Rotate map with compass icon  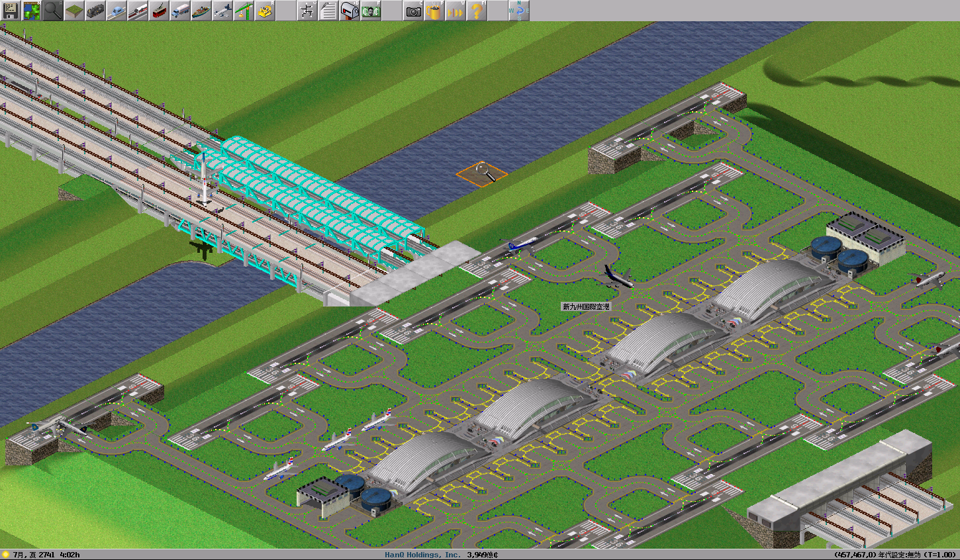point(519,11)
